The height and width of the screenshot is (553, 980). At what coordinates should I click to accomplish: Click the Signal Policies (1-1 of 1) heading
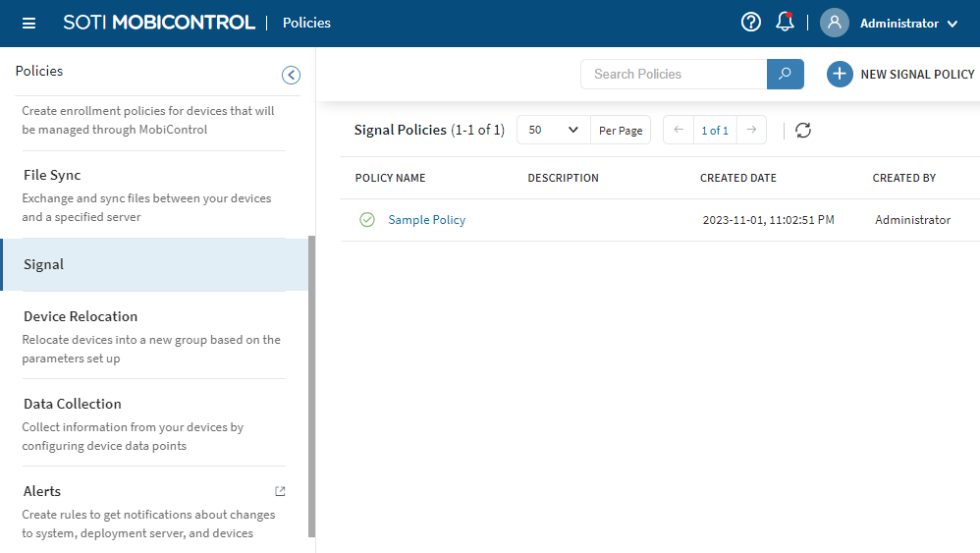pyautogui.click(x=429, y=130)
